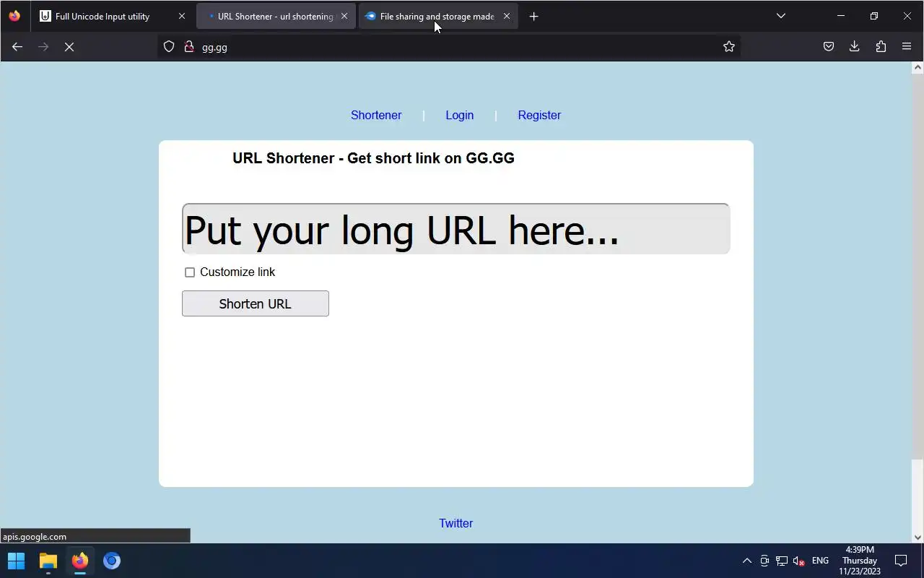Click the Shorten URL button
This screenshot has width=924, height=578.
pyautogui.click(x=256, y=303)
